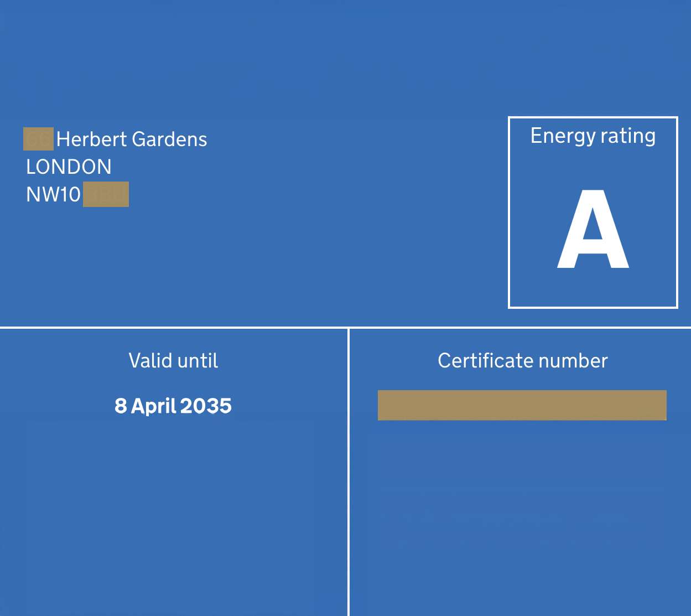Click the 'Valid until' heading
Image resolution: width=691 pixels, height=616 pixels.
tap(173, 361)
